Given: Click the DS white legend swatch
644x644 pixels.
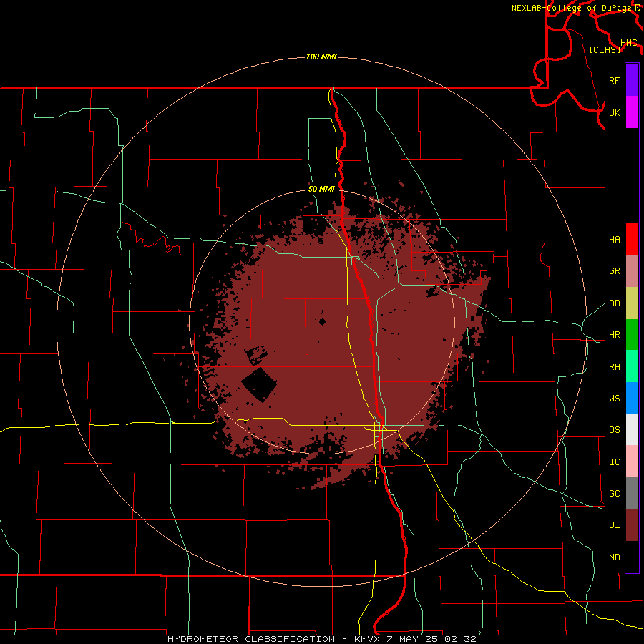Looking at the screenshot, I should pos(632,429).
